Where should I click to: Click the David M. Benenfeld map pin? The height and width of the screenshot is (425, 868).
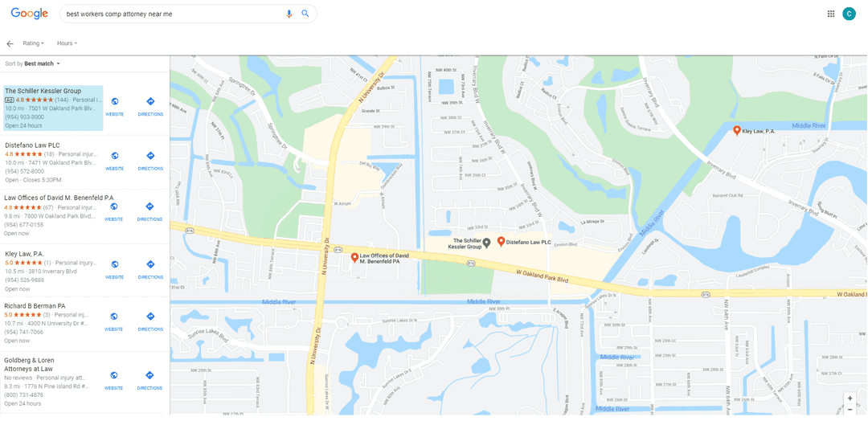pos(354,258)
